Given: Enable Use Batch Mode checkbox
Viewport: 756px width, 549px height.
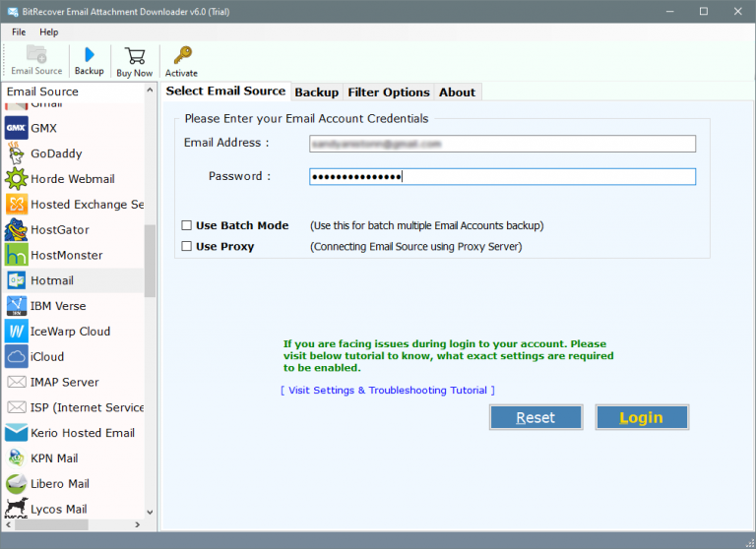Looking at the screenshot, I should click(187, 225).
